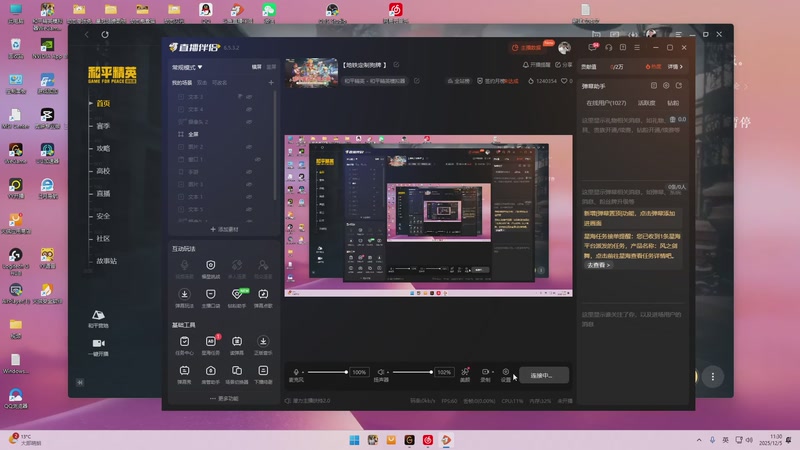Open 星海任务 with red badge
Viewport: 800px width, 450px height.
click(x=210, y=344)
